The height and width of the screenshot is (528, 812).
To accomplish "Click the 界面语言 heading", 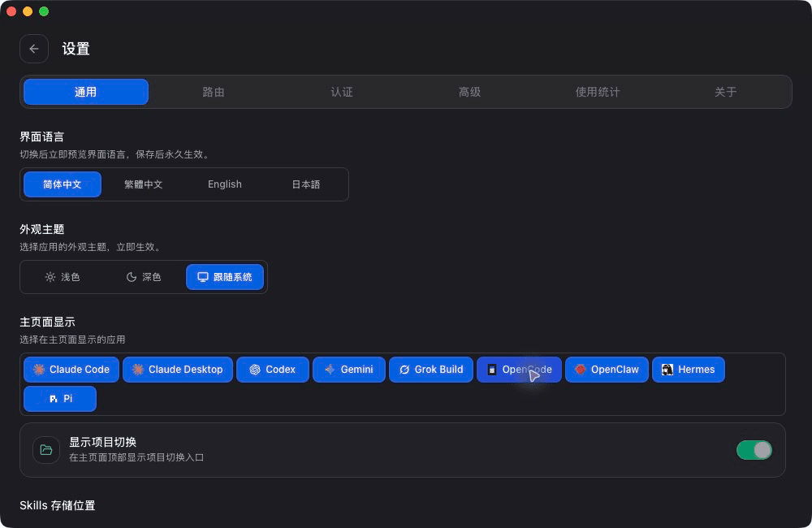I will tap(42, 136).
